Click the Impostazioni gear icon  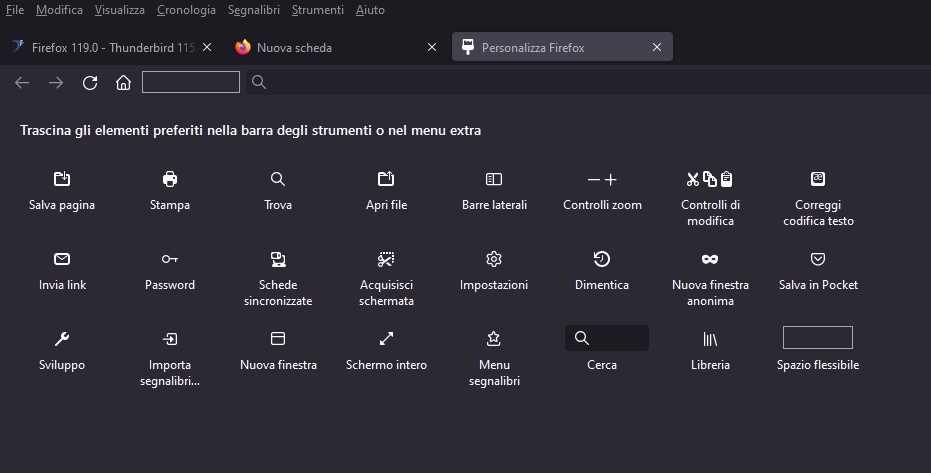click(494, 259)
